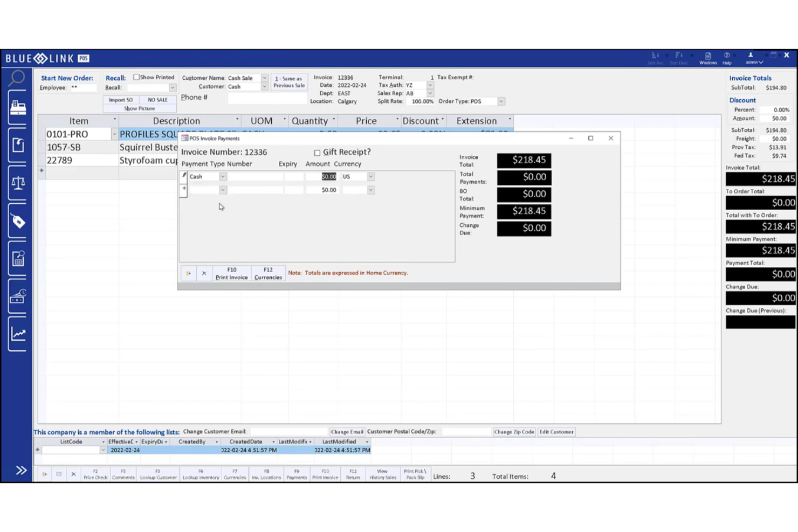This screenshot has height=532, width=798.
Task: Click F2 Price Check
Action: coord(95,474)
